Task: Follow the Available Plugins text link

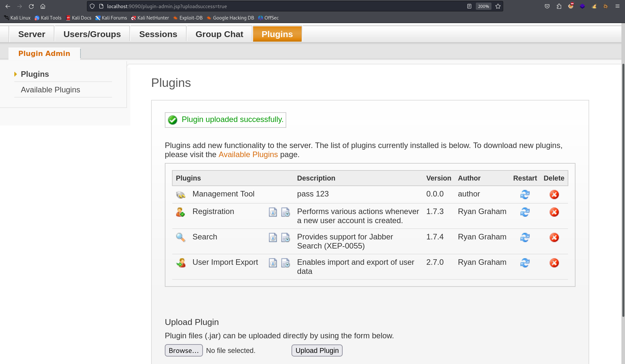Action: tap(248, 155)
